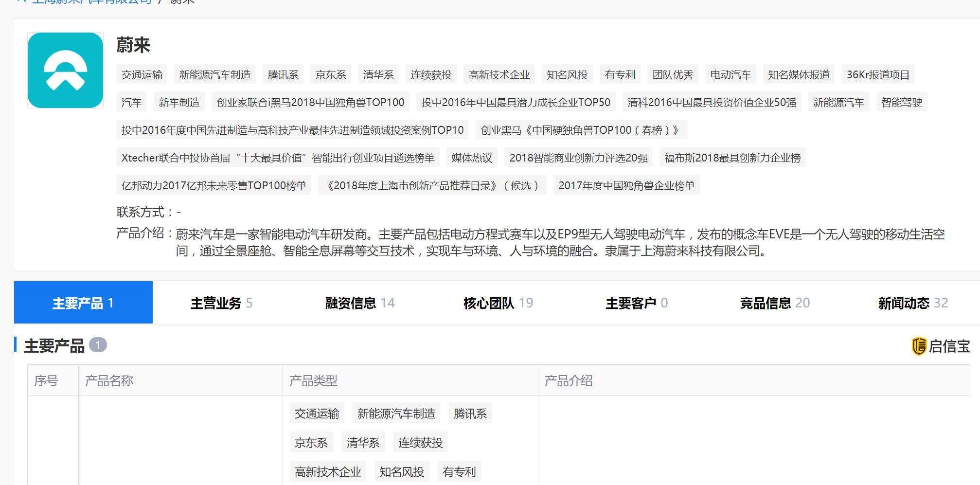Click the 连续获投 tag in the header
980x485 pixels.
(431, 74)
